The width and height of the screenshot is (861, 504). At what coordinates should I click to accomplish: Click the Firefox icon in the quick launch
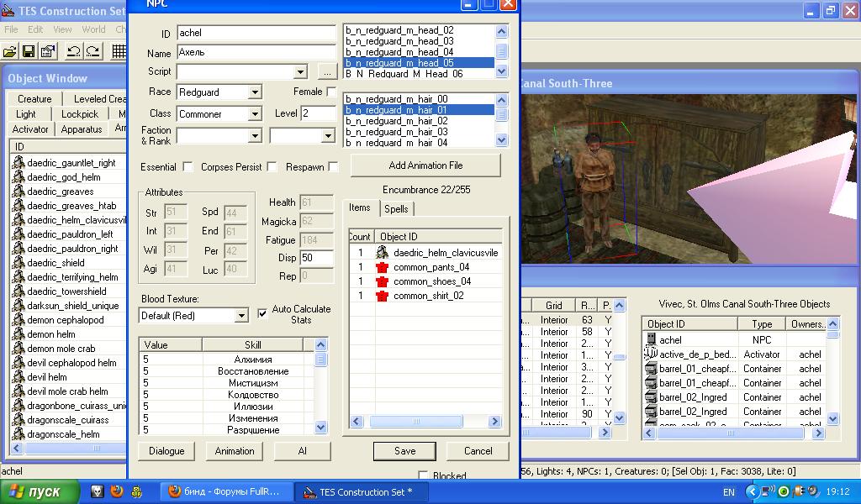click(x=118, y=491)
